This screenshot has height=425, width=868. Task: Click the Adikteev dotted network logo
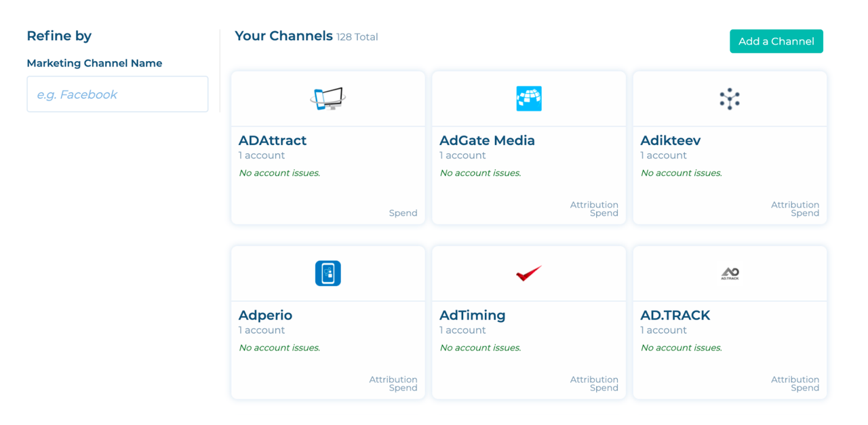click(730, 99)
